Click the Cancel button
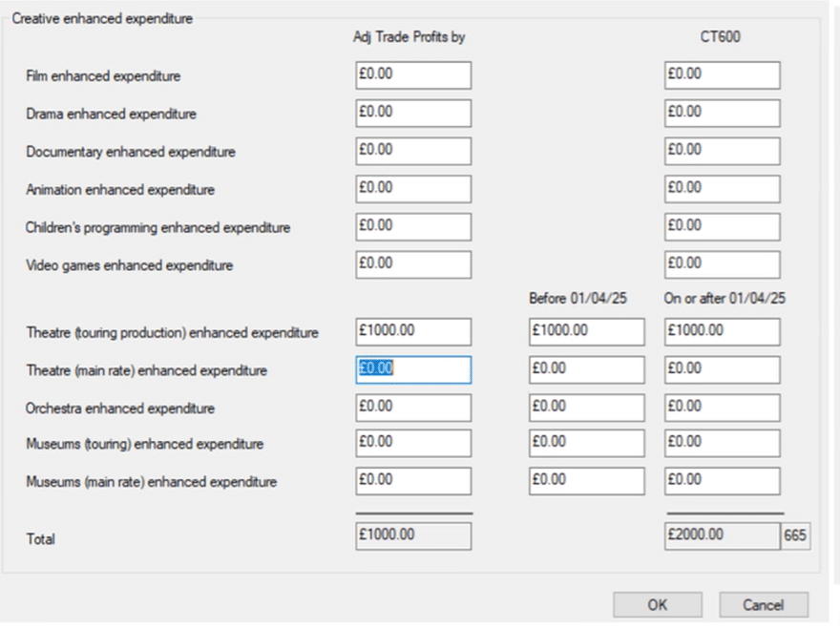Image resolution: width=840 pixels, height=629 pixels. (764, 605)
